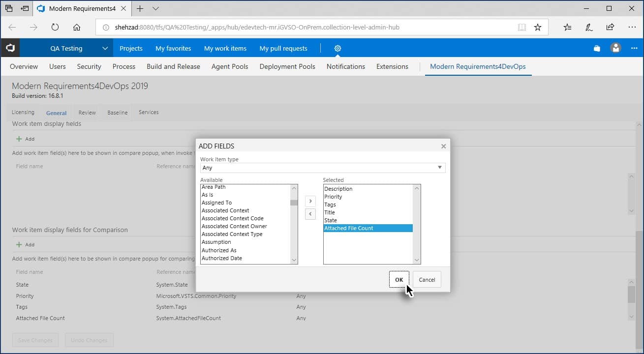Refresh the page with reload icon
This screenshot has height=354, width=644.
pyautogui.click(x=55, y=27)
